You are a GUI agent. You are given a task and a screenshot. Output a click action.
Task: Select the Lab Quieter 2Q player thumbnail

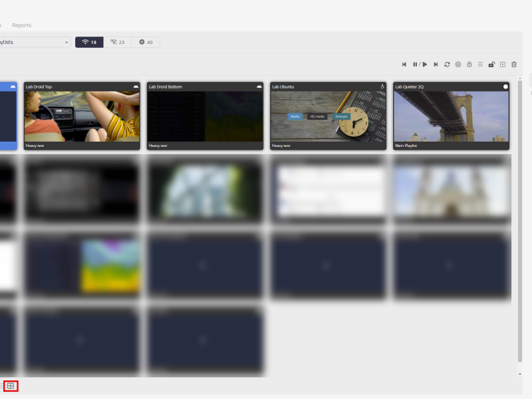(452, 116)
